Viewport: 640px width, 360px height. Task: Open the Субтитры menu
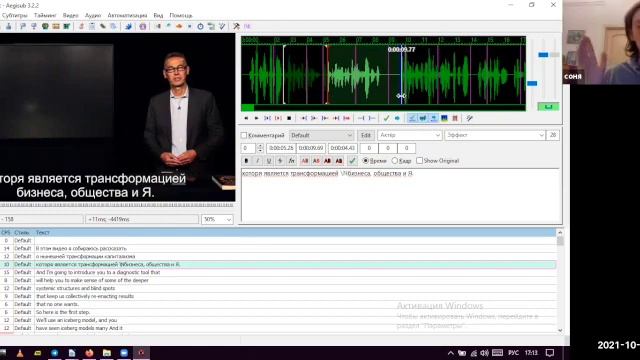[15, 15]
